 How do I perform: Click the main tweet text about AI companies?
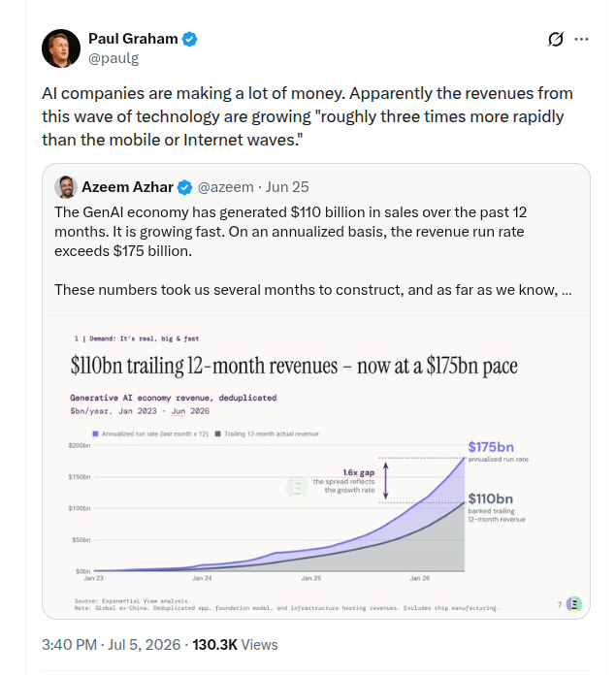click(308, 116)
